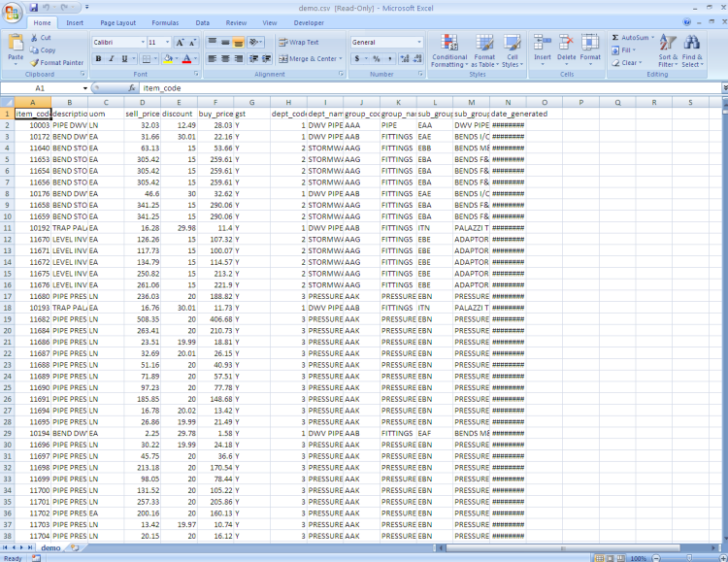Set Middle Align vertical alignment
The height and width of the screenshot is (562, 728).
point(225,43)
